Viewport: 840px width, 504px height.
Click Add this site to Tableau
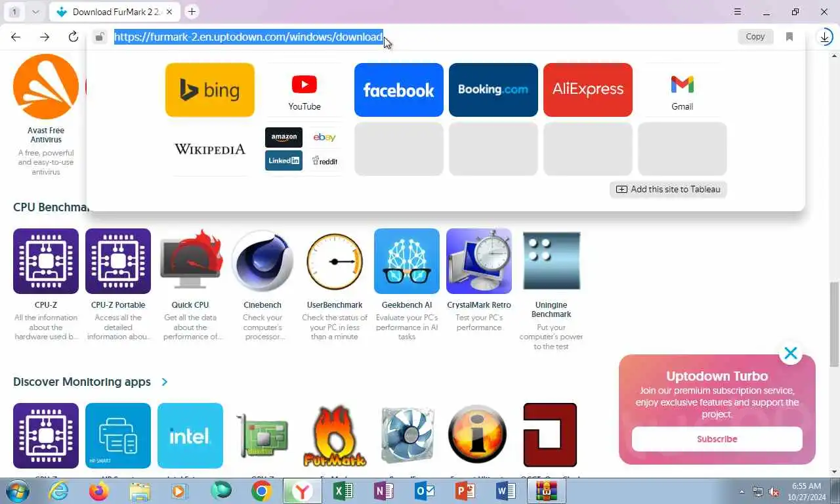668,189
